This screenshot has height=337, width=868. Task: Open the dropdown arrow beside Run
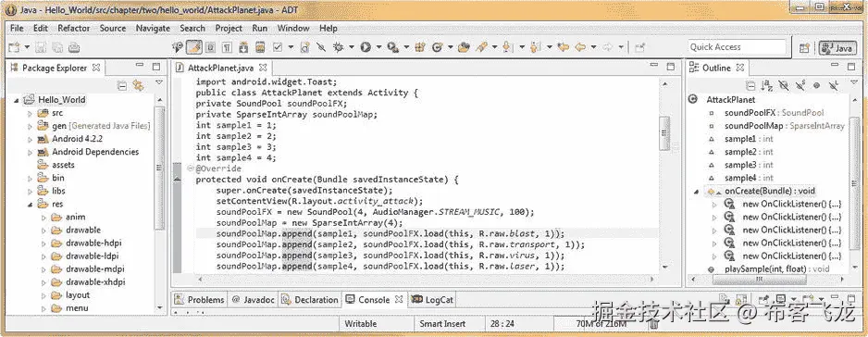[x=378, y=47]
